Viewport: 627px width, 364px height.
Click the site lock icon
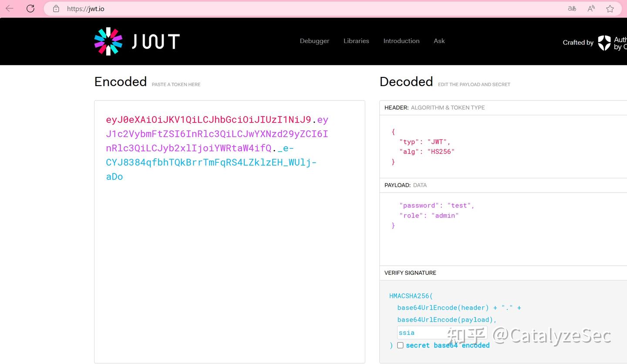tap(56, 9)
